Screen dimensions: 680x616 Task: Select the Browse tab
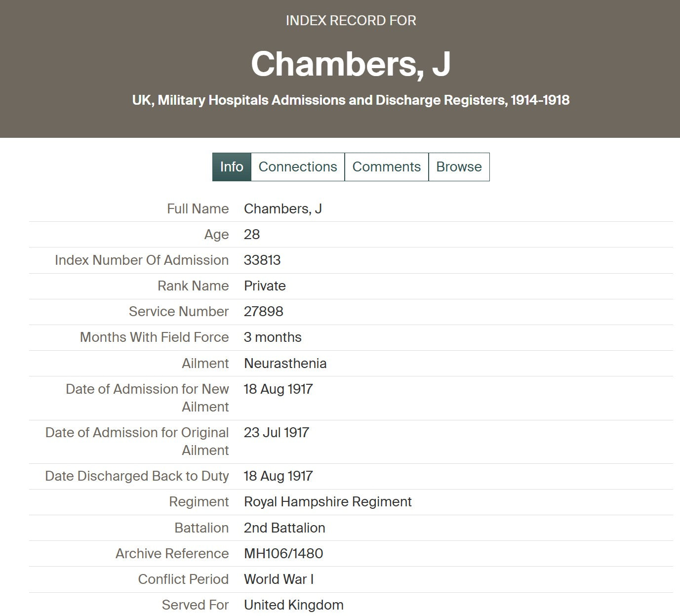[459, 167]
